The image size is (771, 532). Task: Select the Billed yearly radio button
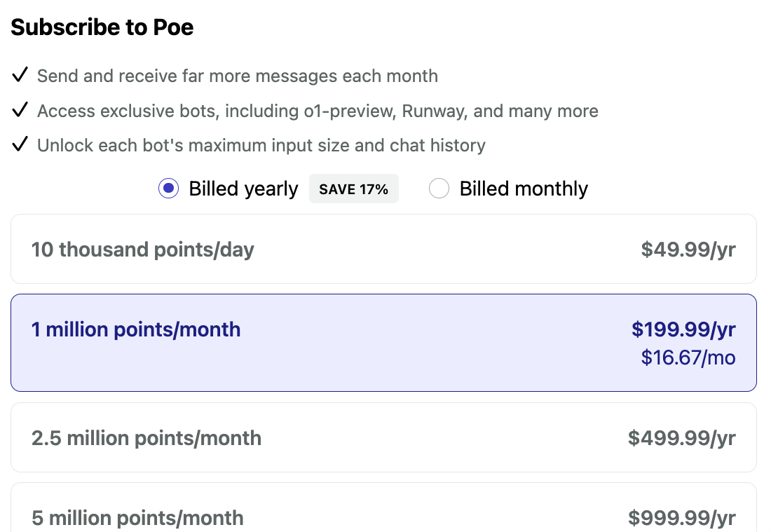pos(168,189)
